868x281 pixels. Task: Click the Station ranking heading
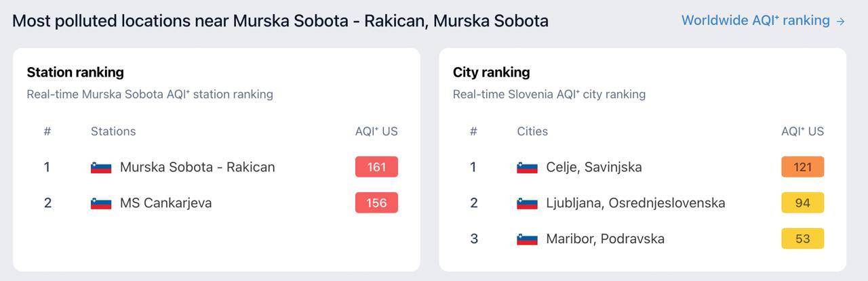coord(75,72)
